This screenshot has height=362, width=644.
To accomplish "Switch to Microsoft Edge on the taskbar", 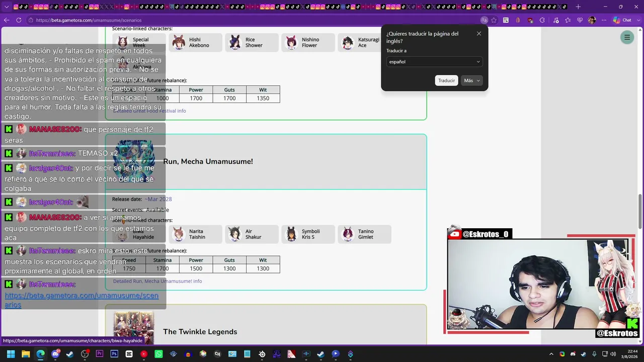I will (x=40, y=354).
